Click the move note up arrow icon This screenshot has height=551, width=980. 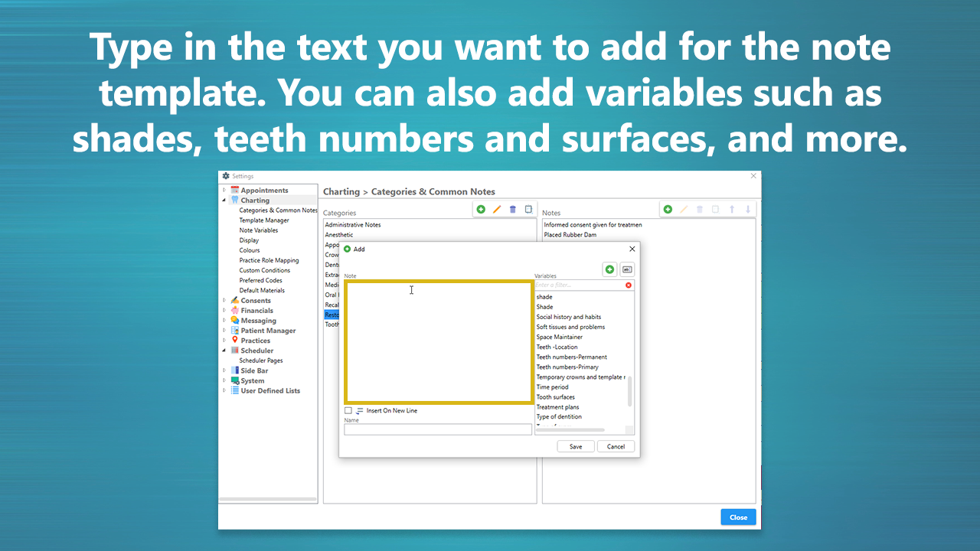[731, 208]
